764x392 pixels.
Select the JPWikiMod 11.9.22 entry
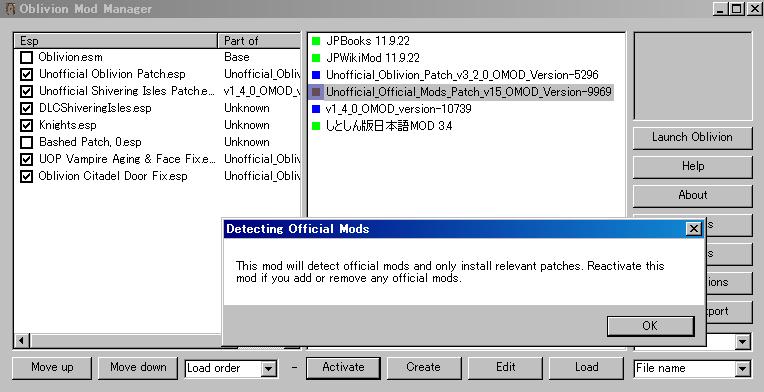click(373, 58)
